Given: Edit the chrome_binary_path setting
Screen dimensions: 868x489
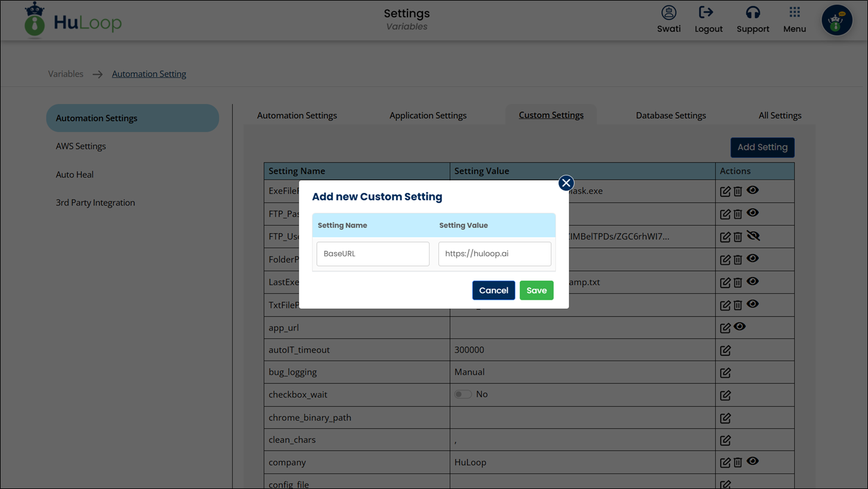Looking at the screenshot, I should (x=725, y=418).
